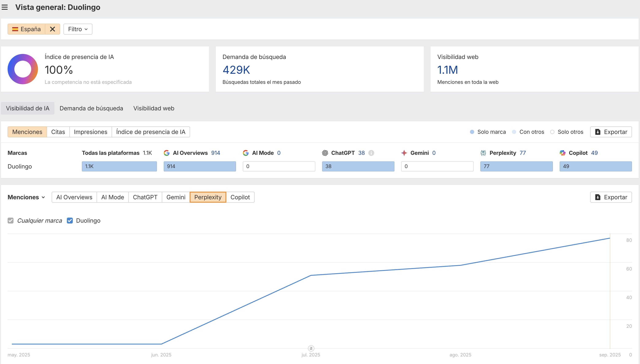
Task: Open the hamburger menu icon
Action: [5, 7]
